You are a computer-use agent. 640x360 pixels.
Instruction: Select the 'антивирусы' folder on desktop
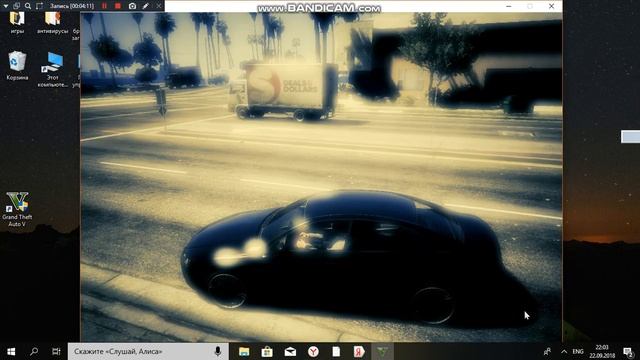point(53,23)
